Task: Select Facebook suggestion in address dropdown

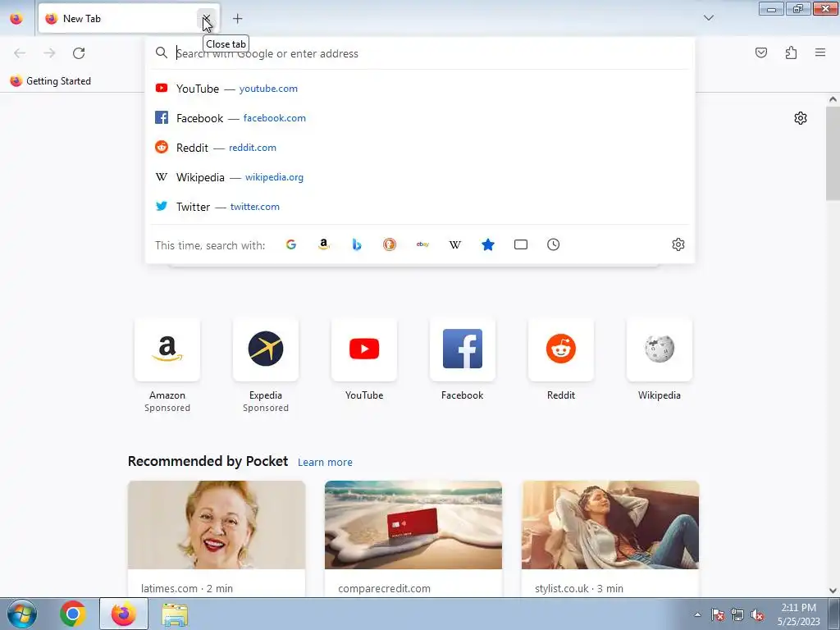Action: (x=420, y=118)
